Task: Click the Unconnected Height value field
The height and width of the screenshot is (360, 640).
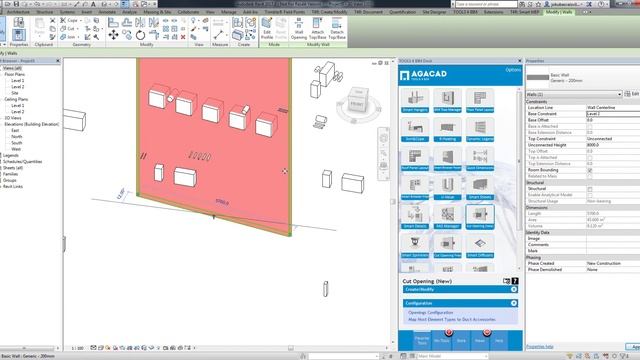Action: point(613,145)
